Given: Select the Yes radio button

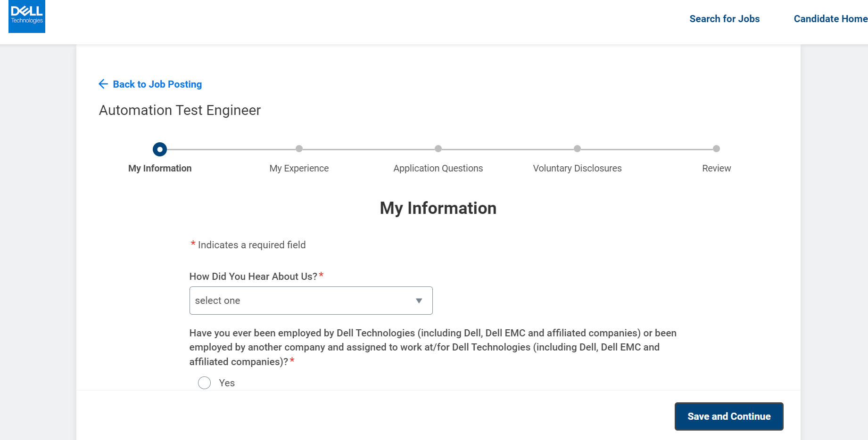Looking at the screenshot, I should [x=204, y=383].
